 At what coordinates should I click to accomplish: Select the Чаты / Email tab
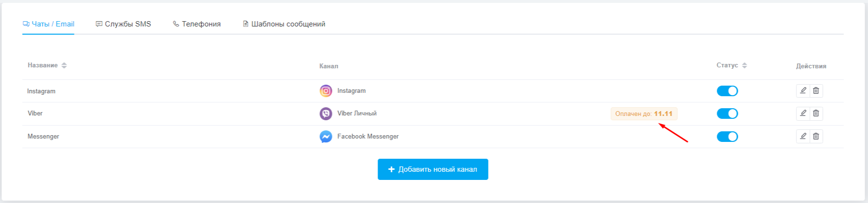click(49, 24)
